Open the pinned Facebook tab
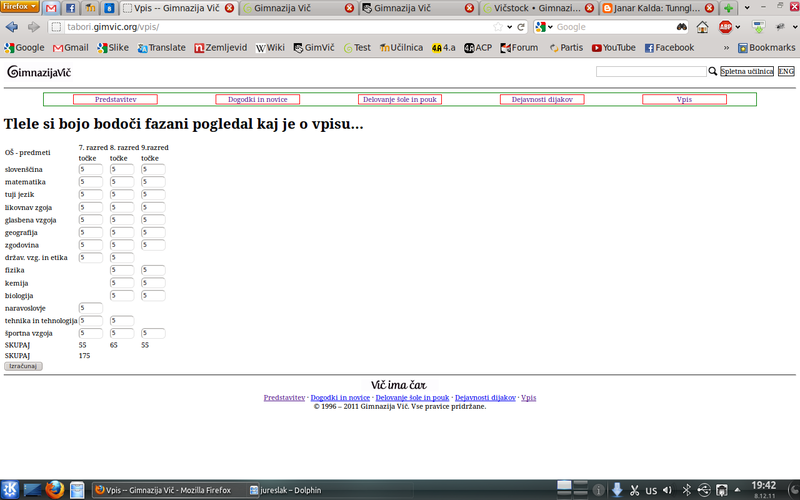This screenshot has width=800, height=500. [x=70, y=8]
